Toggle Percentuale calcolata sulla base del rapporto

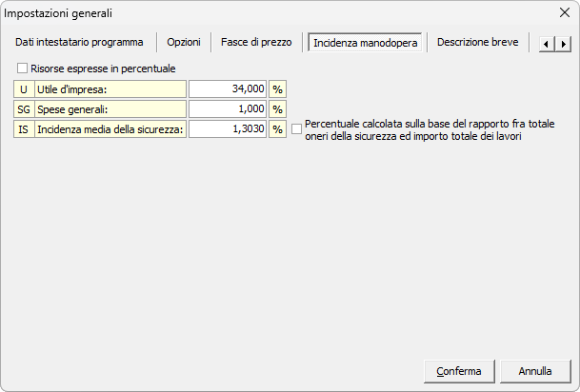(296, 129)
